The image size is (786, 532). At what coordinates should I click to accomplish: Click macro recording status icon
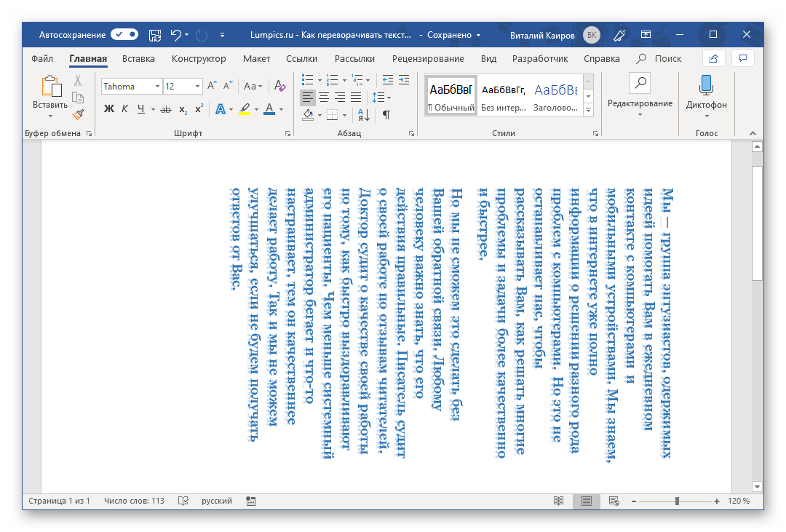(x=250, y=501)
